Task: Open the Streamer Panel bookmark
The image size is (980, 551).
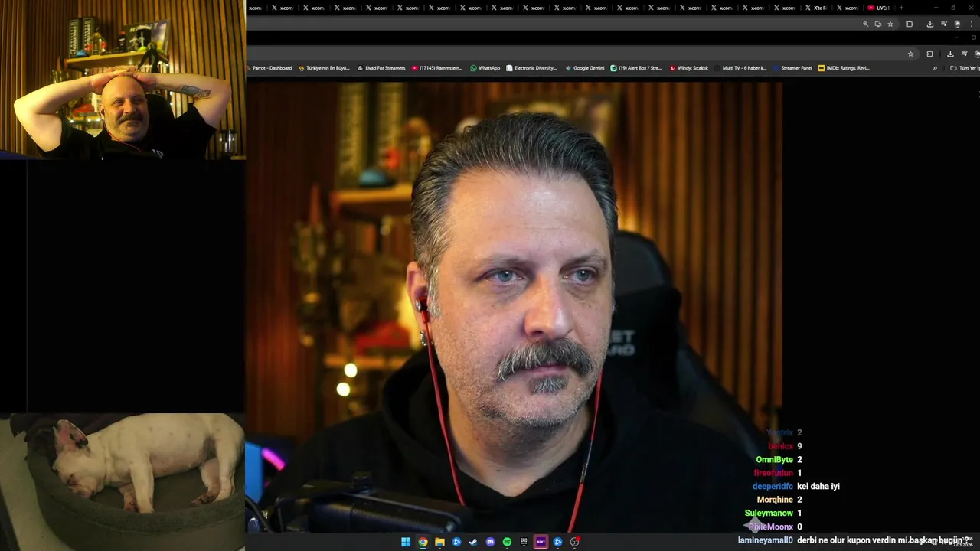Action: 792,68
